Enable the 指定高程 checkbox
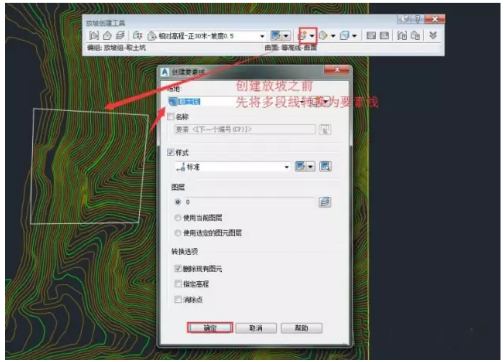This screenshot has width=504, height=362. tap(178, 284)
